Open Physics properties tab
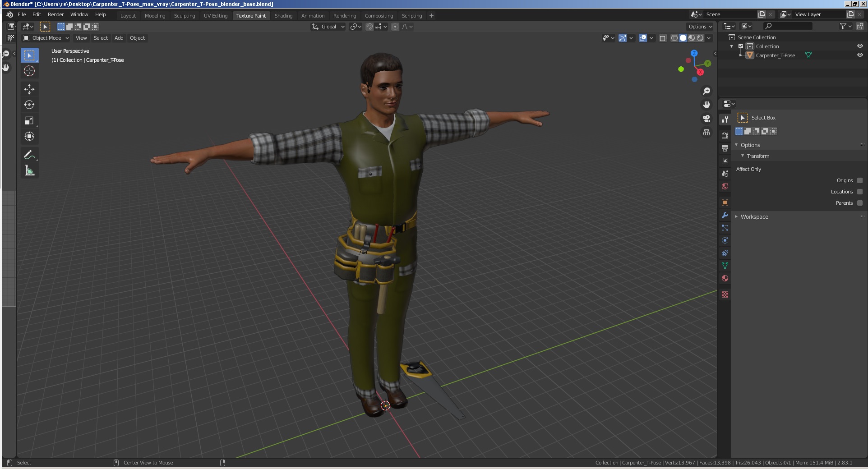 coord(725,240)
